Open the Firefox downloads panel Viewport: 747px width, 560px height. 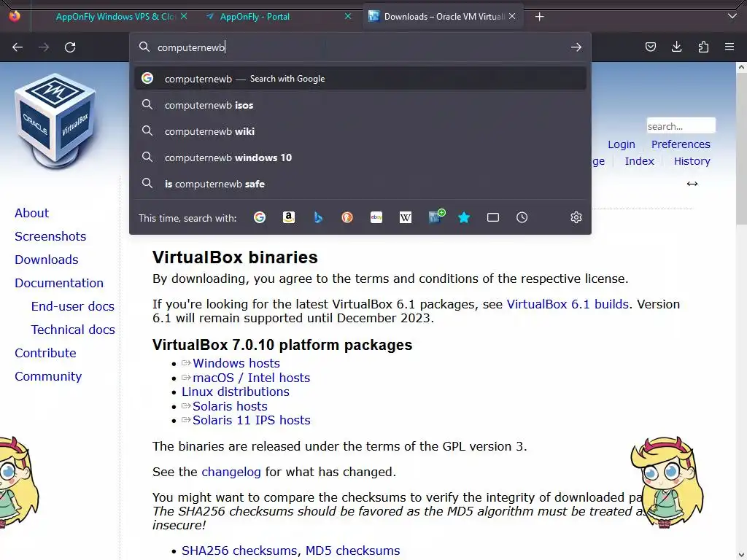676,47
